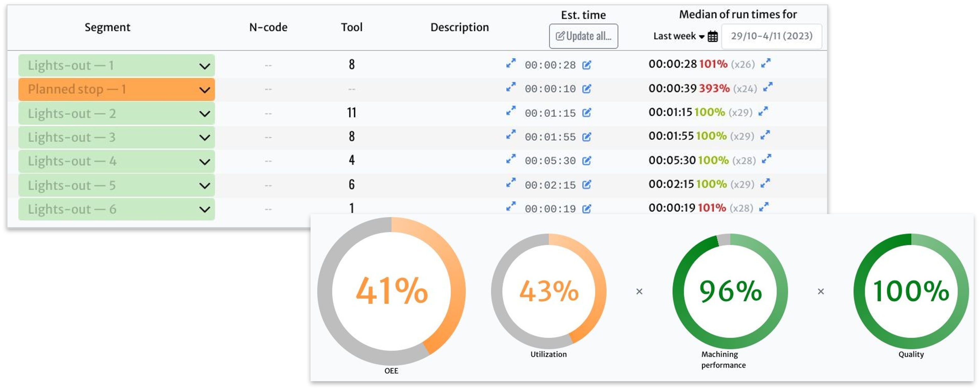Expand arrows left of 00:01:55 estimate
This screenshot has height=390, width=980.
point(511,135)
